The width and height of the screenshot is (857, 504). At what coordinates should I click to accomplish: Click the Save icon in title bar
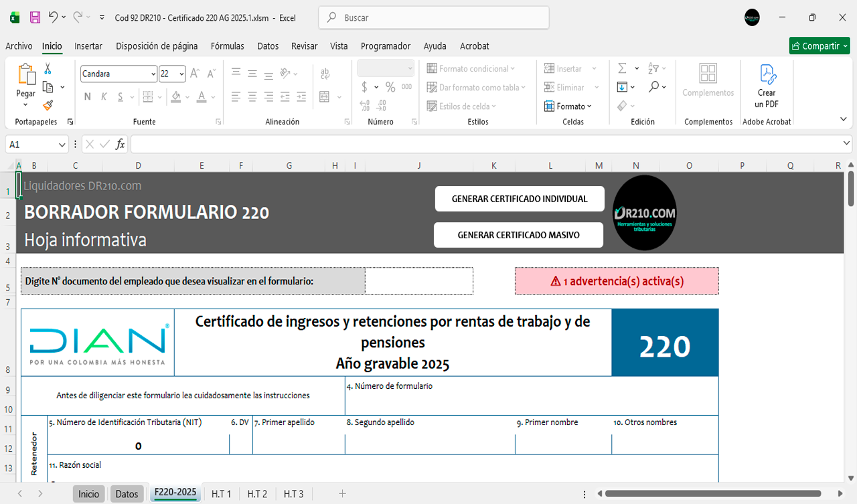[35, 17]
